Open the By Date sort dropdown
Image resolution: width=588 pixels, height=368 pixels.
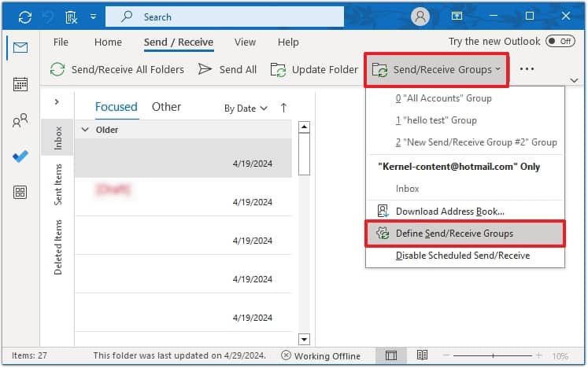coord(246,109)
